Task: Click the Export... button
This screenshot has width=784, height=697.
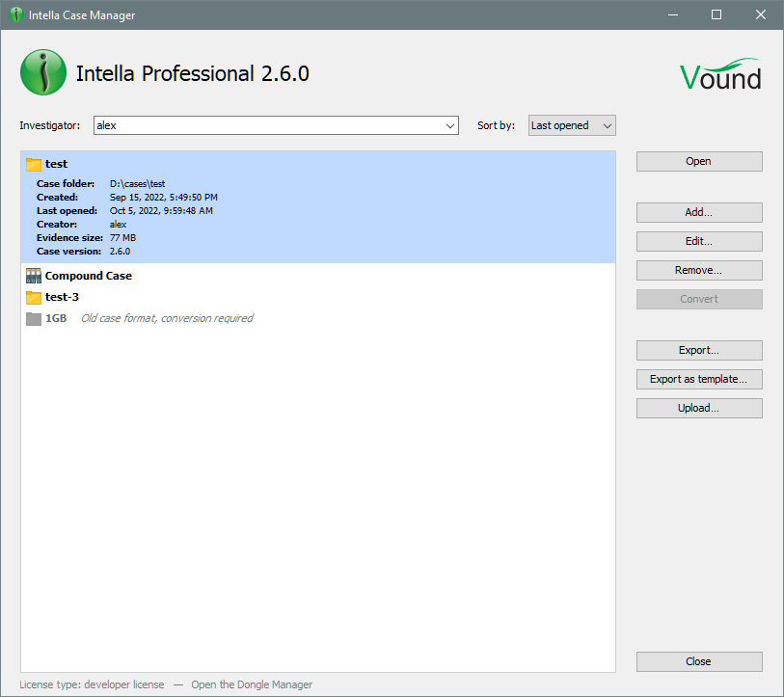Action: pos(698,350)
